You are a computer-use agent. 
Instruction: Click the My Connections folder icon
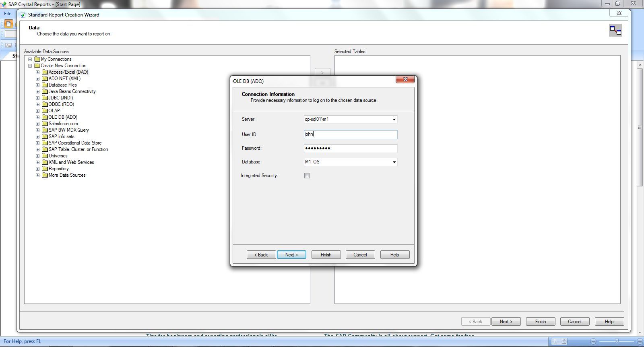[x=37, y=59]
